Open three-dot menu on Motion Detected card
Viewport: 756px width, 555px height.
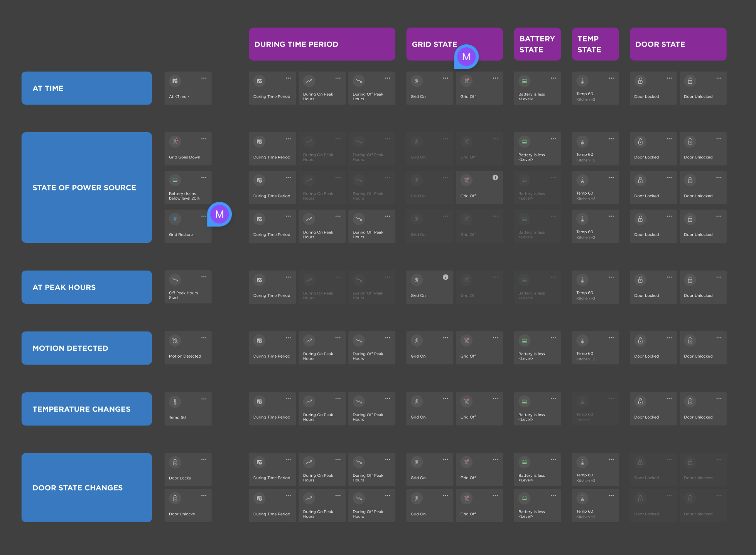(x=204, y=338)
